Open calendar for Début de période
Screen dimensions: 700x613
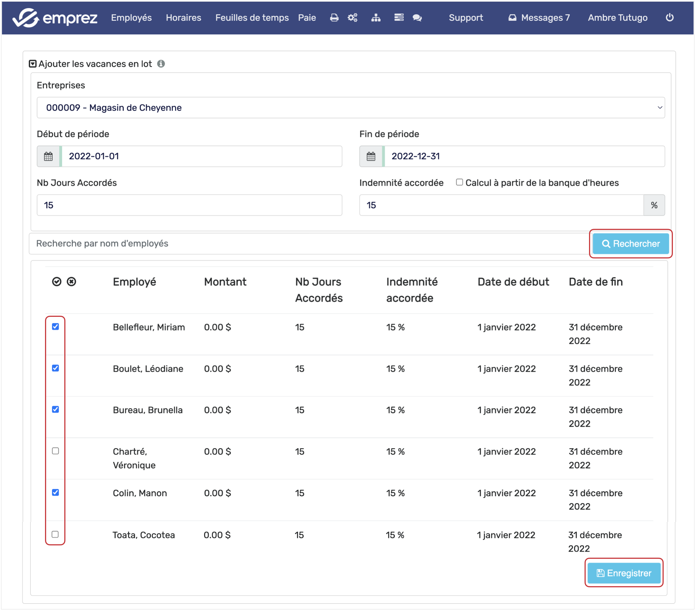[x=48, y=157]
